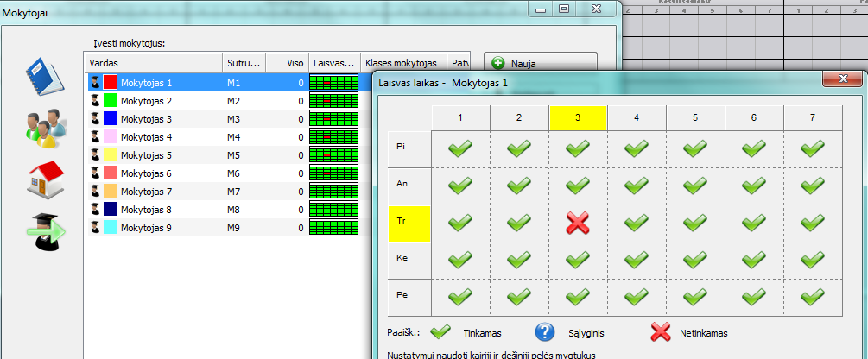Click the graduate with green arrow icon
Image resolution: width=868 pixels, height=359 pixels.
point(41,231)
